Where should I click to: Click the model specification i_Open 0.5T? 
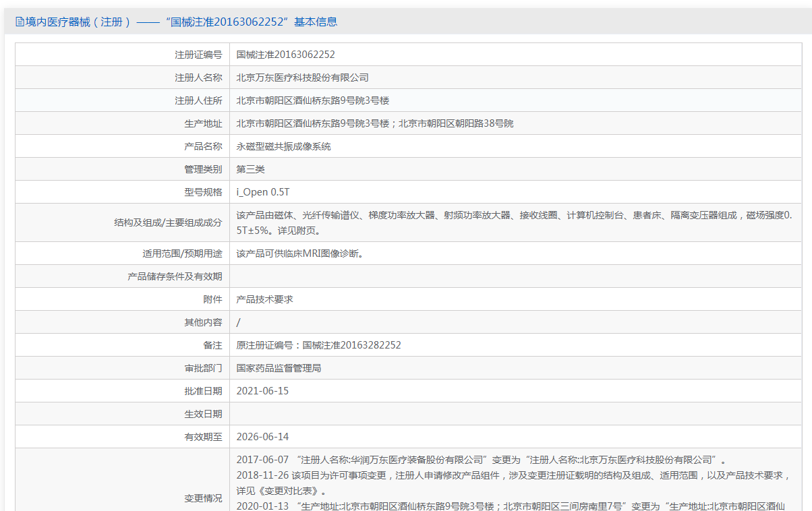point(263,192)
